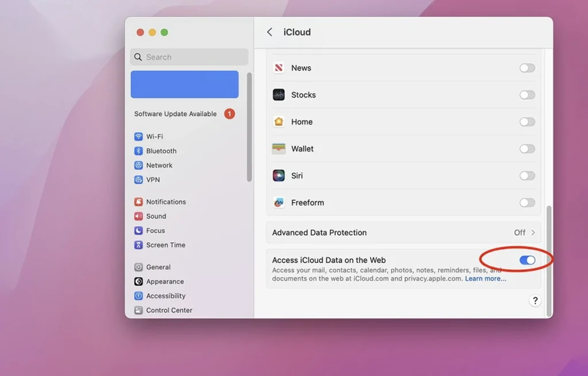Screen dimensions: 588x376
Task: Select Screen Time in sidebar
Action: (x=166, y=245)
